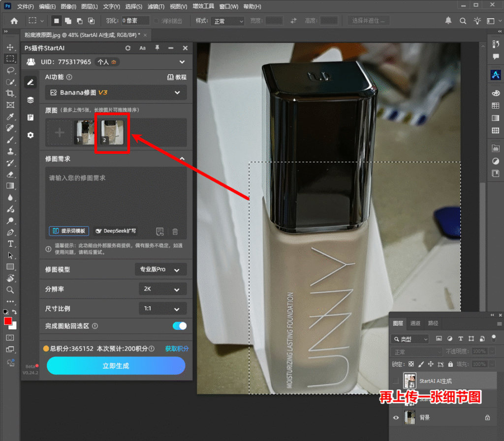This screenshot has width=504, height=441.
Task: Expand the UID account chevron
Action: (x=182, y=62)
